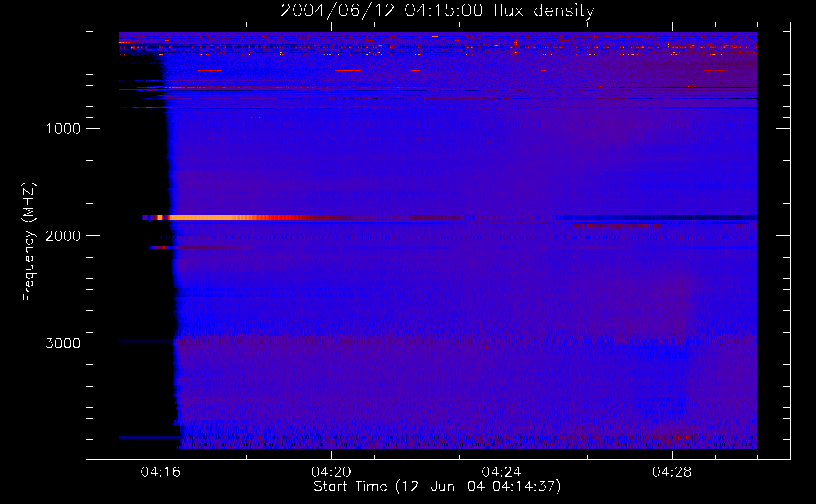
Task: Click the '04:28' time tick label
Action: (x=672, y=472)
